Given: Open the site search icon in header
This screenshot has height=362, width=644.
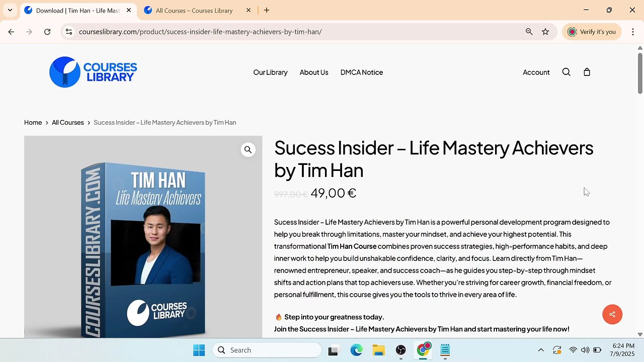Looking at the screenshot, I should [x=567, y=72].
